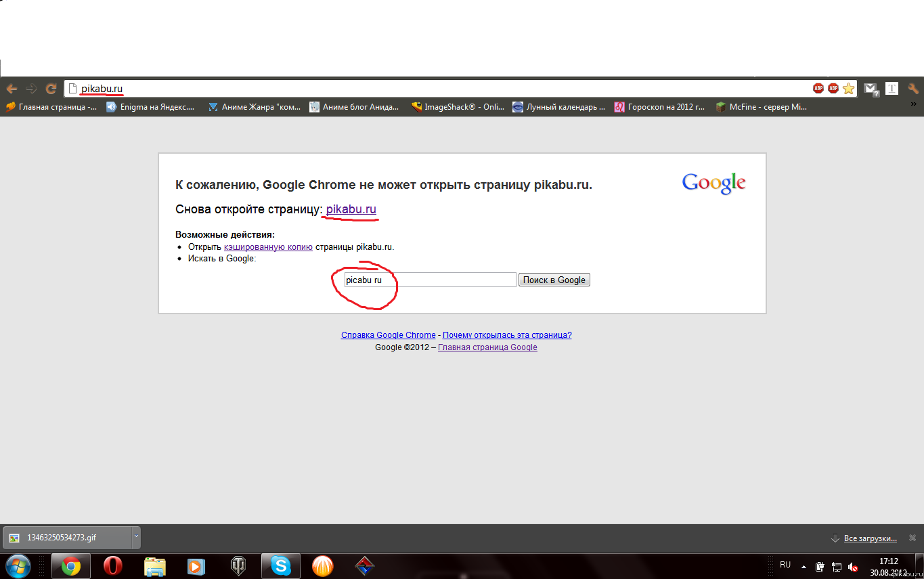Open the red-blue diamond app in taskbar
Viewport: 924px width, 579px height.
365,566
